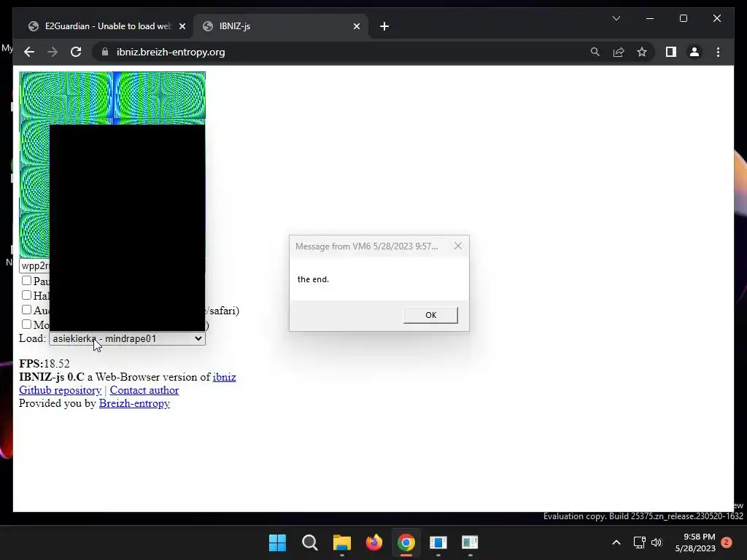The height and width of the screenshot is (560, 747).
Task: Open network status tray icon
Action: coord(639,542)
